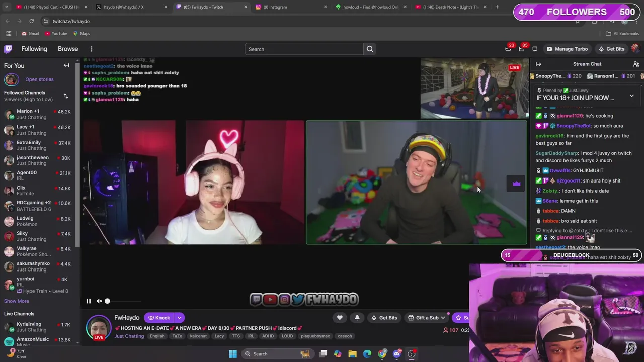
Task: Open Marlon +1 channel
Action: click(x=38, y=114)
